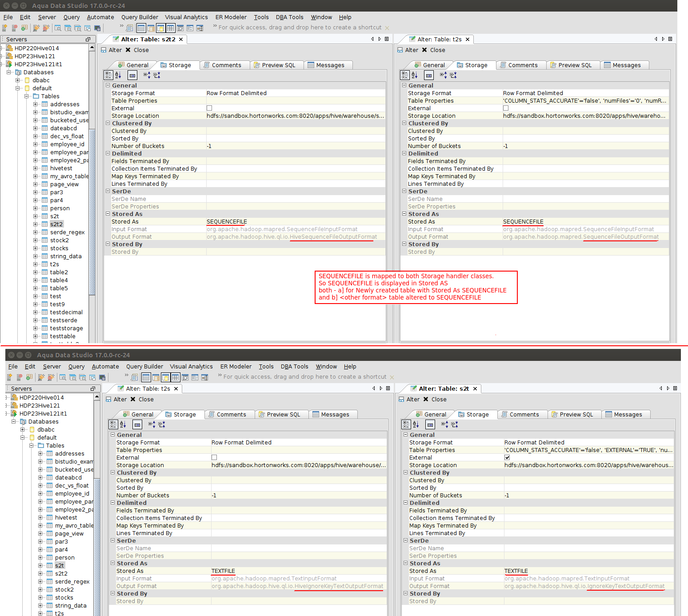
Task: Toggle External checkbox in upper t2s panel
Action: pyautogui.click(x=506, y=108)
